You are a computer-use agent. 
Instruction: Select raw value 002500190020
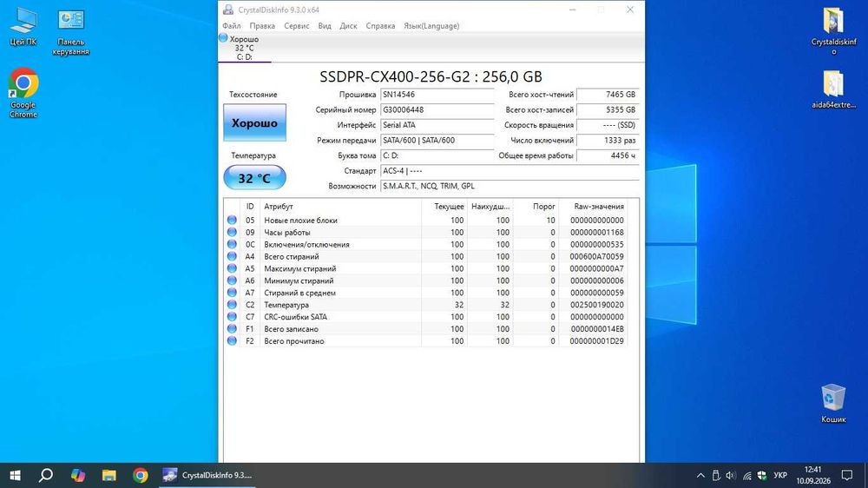tap(596, 305)
